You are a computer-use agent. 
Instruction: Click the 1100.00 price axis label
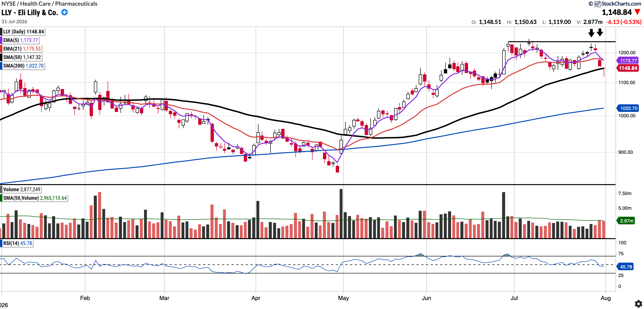[x=627, y=82]
